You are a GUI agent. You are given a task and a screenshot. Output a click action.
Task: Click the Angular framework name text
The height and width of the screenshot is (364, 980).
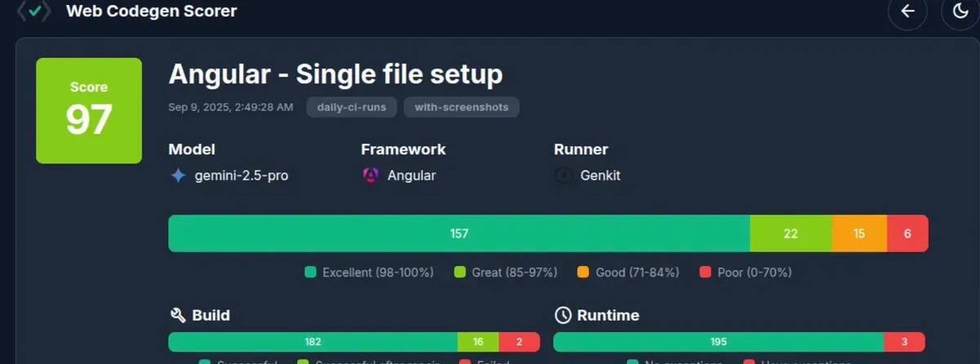[x=412, y=175]
